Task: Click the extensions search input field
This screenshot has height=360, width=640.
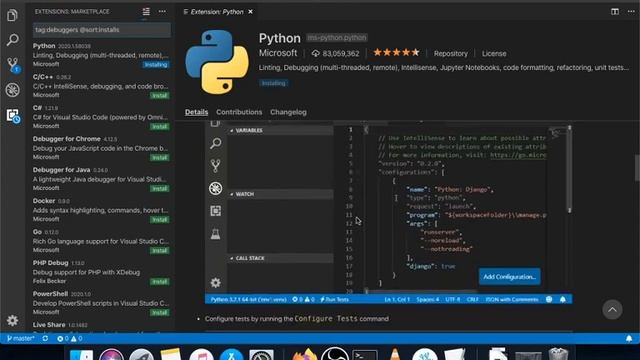Action: coord(102,30)
